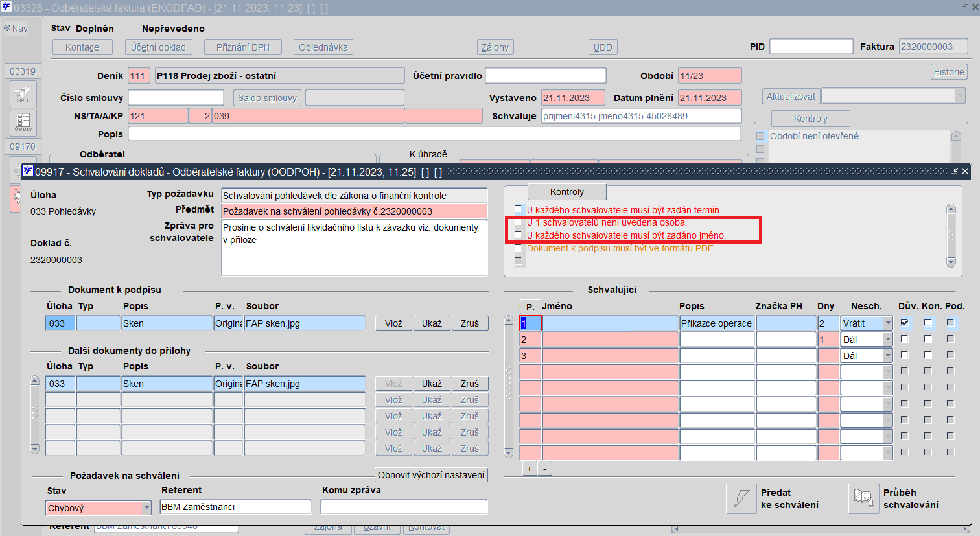Select the Nav radio option
This screenshot has width=980, height=536.
coord(8,29)
